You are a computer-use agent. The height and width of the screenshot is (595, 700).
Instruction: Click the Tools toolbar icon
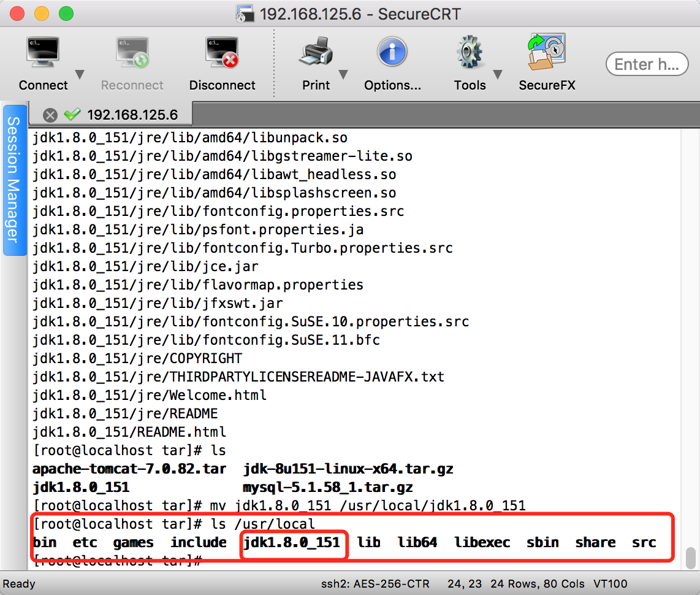[x=469, y=52]
